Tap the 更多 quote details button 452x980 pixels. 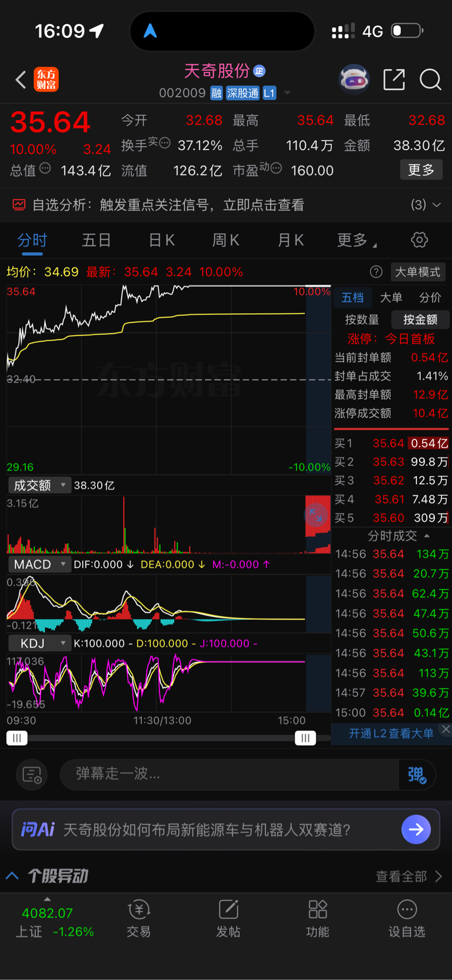[421, 170]
